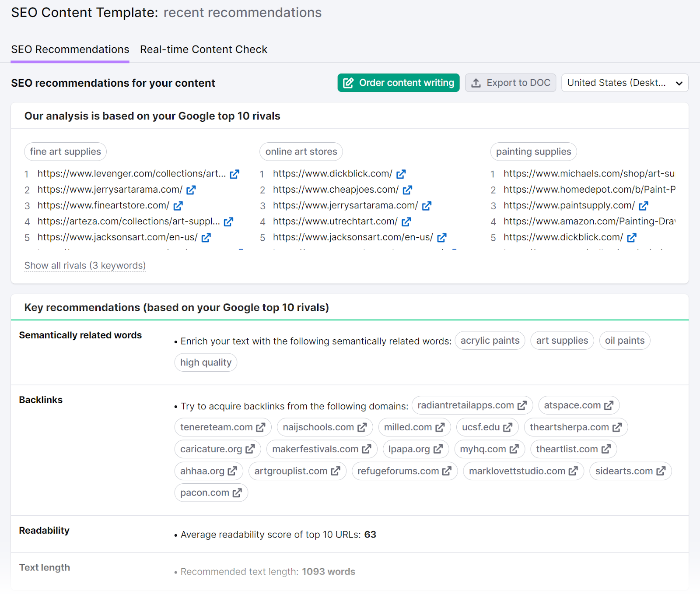This screenshot has height=598, width=700.
Task: Click the external link icon beside levenger.com
Action: (235, 174)
